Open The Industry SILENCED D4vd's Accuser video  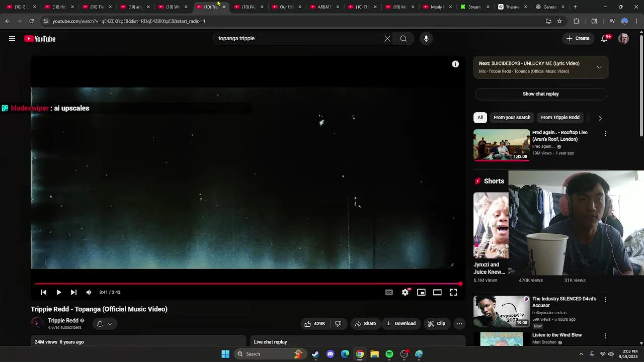click(x=565, y=302)
